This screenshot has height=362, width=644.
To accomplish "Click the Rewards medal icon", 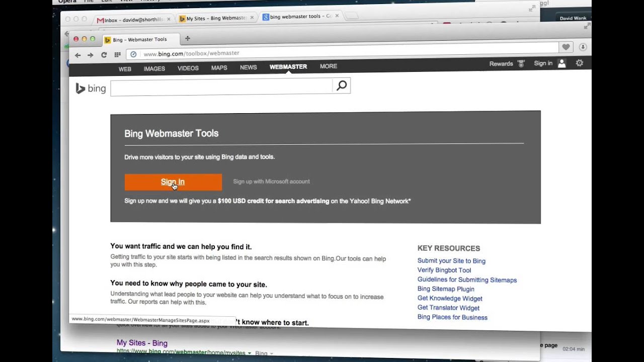I will [521, 64].
